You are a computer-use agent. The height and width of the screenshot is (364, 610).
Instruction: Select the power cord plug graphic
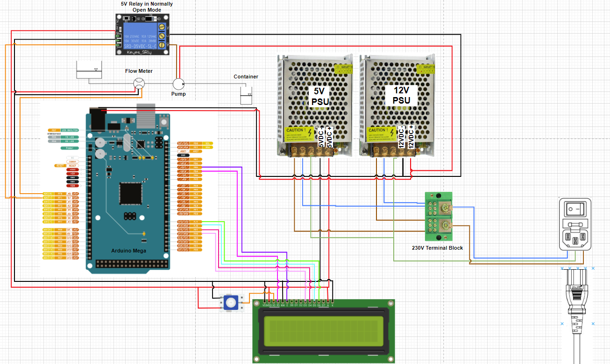click(575, 299)
